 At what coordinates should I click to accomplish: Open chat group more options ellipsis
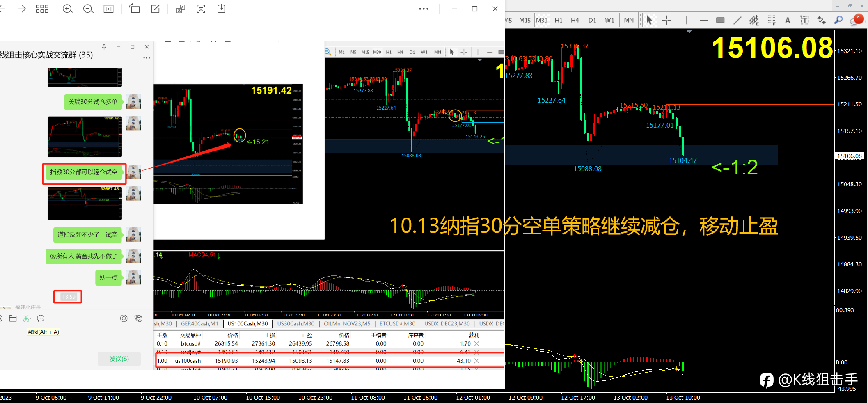tap(147, 58)
